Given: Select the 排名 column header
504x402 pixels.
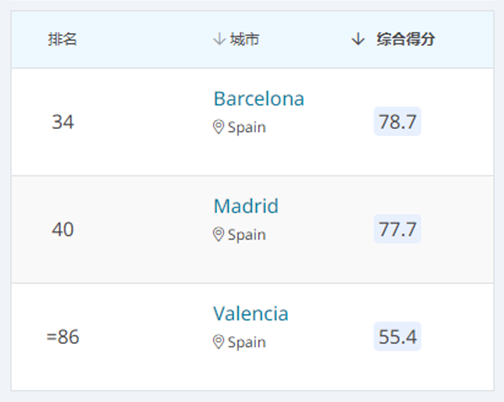Looking at the screenshot, I should [62, 39].
